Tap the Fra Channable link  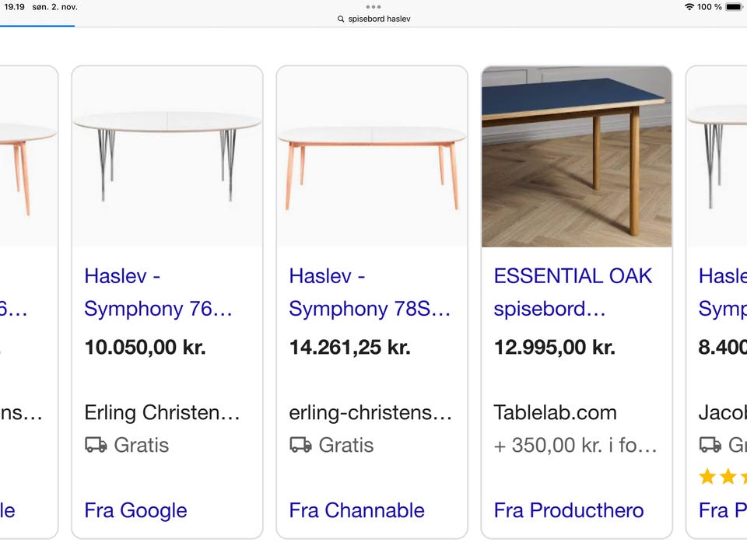coord(356,510)
